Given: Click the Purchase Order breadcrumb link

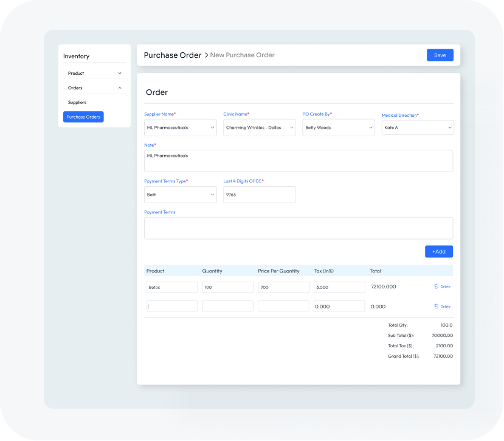Looking at the screenshot, I should (172, 55).
